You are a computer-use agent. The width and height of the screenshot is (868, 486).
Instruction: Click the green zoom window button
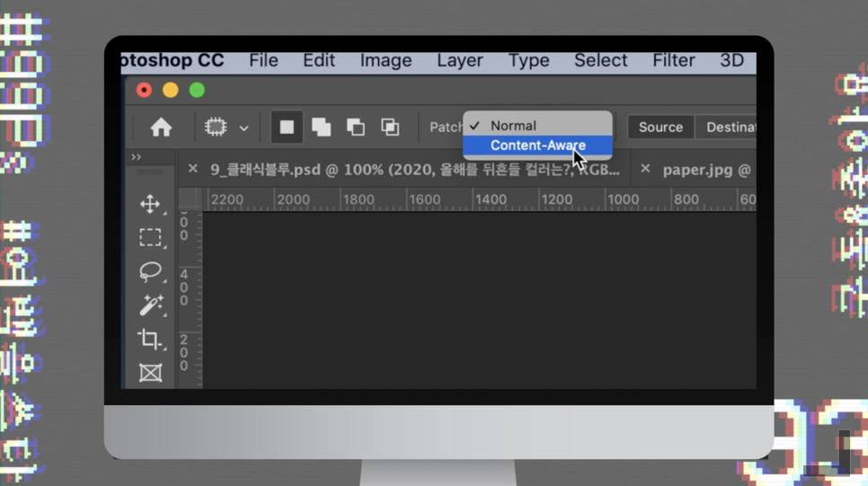pyautogui.click(x=197, y=90)
